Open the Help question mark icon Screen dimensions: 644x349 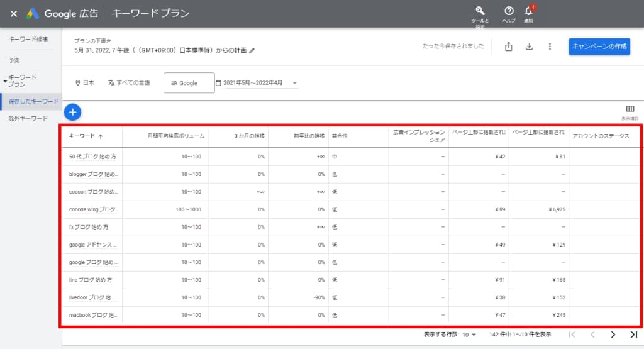(509, 11)
